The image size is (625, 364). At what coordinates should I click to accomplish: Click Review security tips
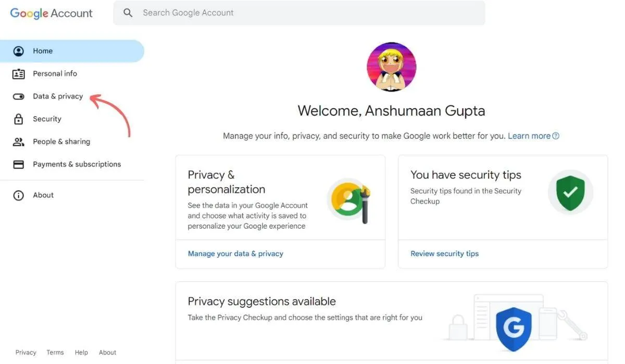tap(444, 253)
